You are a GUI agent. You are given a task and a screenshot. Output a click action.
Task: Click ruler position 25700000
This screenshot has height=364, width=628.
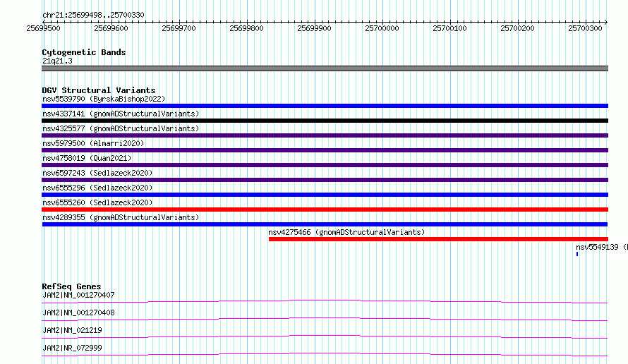pyautogui.click(x=382, y=28)
